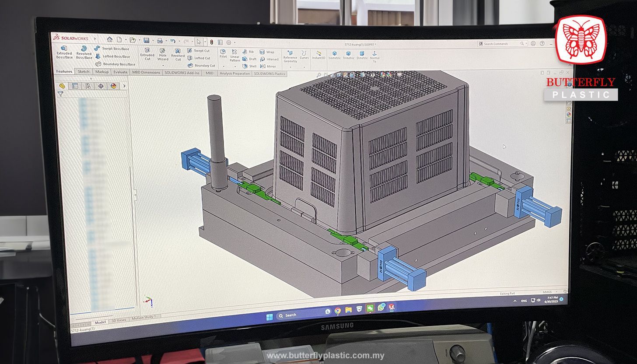The width and height of the screenshot is (637, 364).
Task: Start the Linear Pattern tool
Action: [x=235, y=56]
